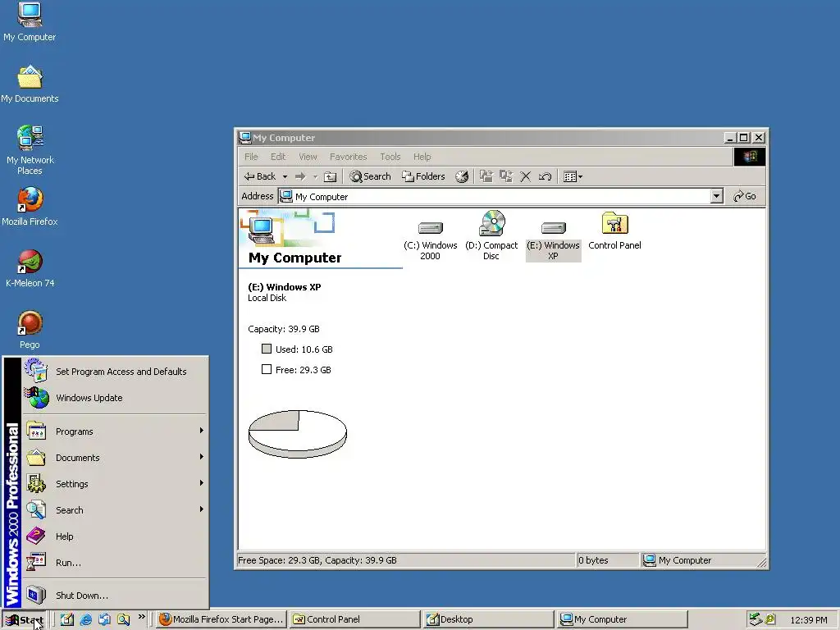Click the Undo toolbar icon
The width and height of the screenshot is (840, 630).
pos(546,177)
